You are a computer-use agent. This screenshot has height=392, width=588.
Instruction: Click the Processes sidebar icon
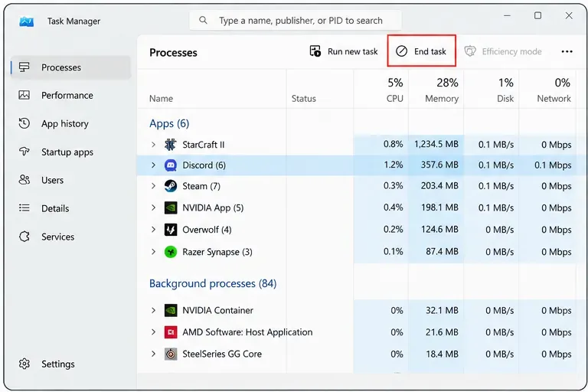(x=24, y=67)
